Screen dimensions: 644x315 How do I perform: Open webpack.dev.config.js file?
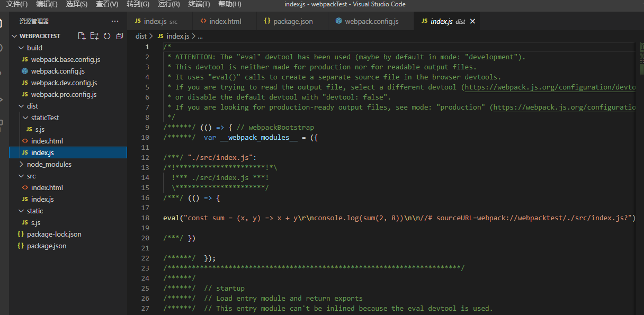[x=68, y=83]
